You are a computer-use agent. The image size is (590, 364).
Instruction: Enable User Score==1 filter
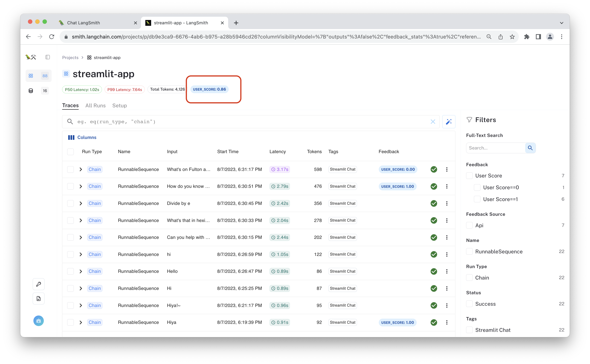477,199
